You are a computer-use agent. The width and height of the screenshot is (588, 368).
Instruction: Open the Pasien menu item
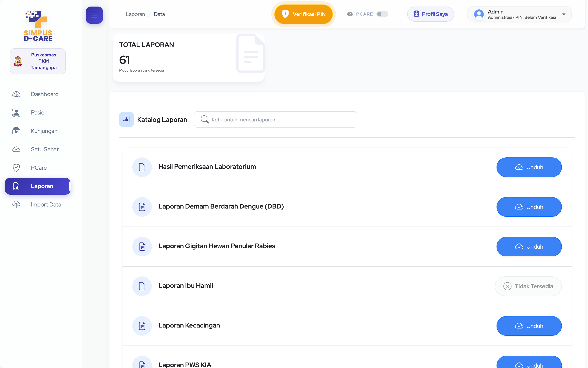[x=38, y=112]
